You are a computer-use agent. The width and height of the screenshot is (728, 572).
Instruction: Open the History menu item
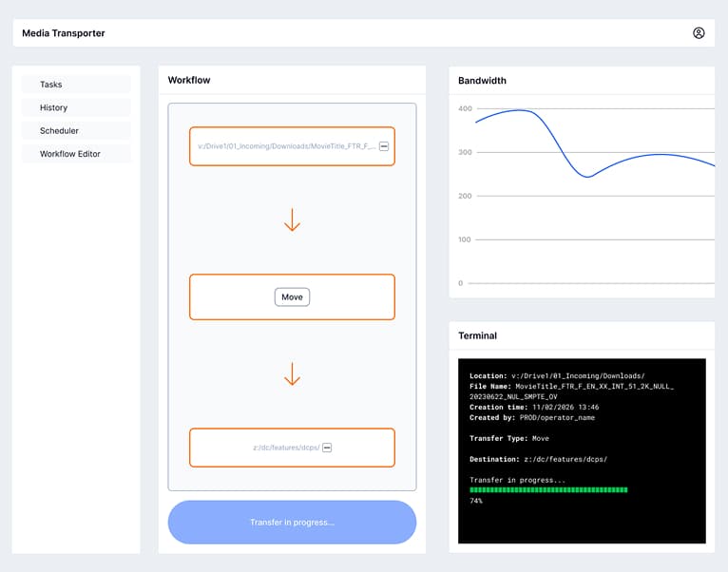coord(76,107)
